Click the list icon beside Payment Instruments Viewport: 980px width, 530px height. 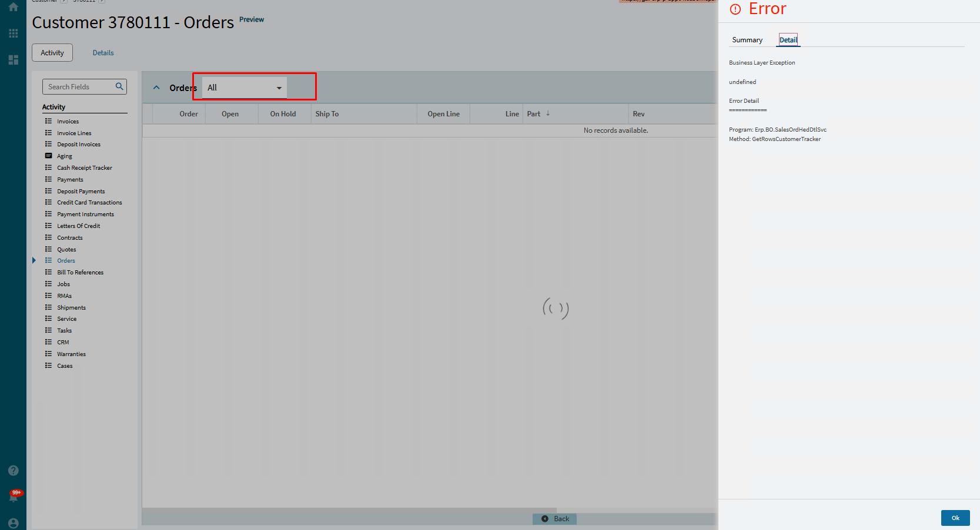[49, 214]
